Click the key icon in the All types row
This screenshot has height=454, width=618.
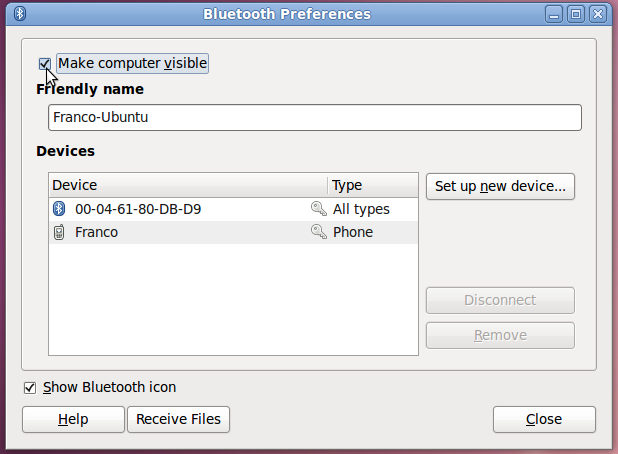click(x=319, y=209)
